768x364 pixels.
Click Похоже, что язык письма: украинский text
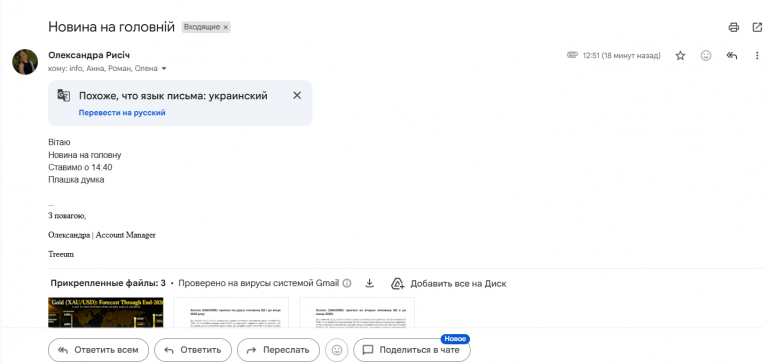(x=173, y=96)
